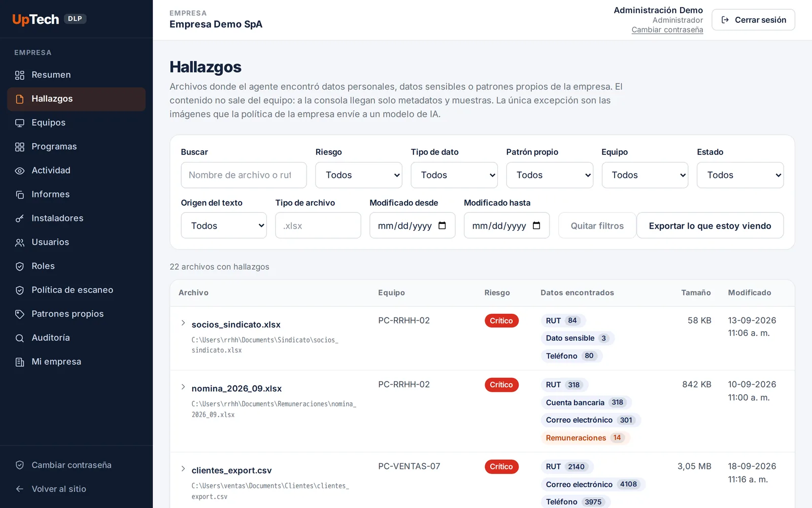This screenshot has height=508, width=812.
Task: Click the Política de escaneo shield icon
Action: (x=20, y=290)
